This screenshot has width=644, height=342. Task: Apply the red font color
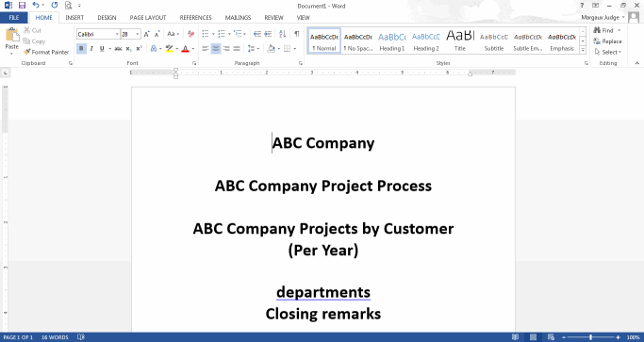click(185, 48)
